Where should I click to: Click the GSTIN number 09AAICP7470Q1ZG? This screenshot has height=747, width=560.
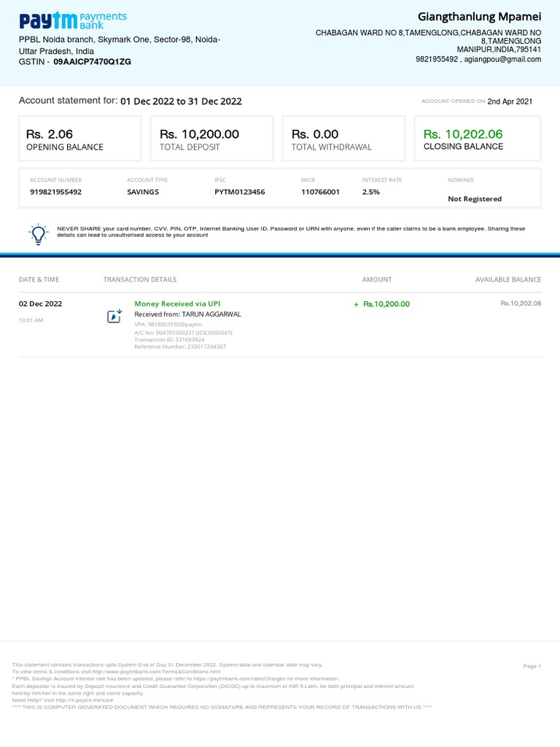tap(92, 62)
